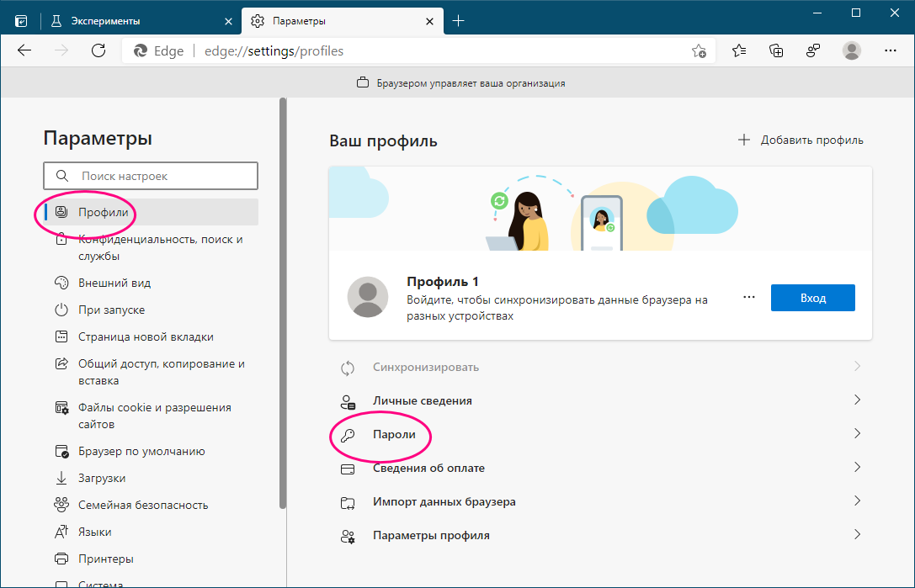
Task: Open Семейная безопасность settings
Action: point(152,505)
